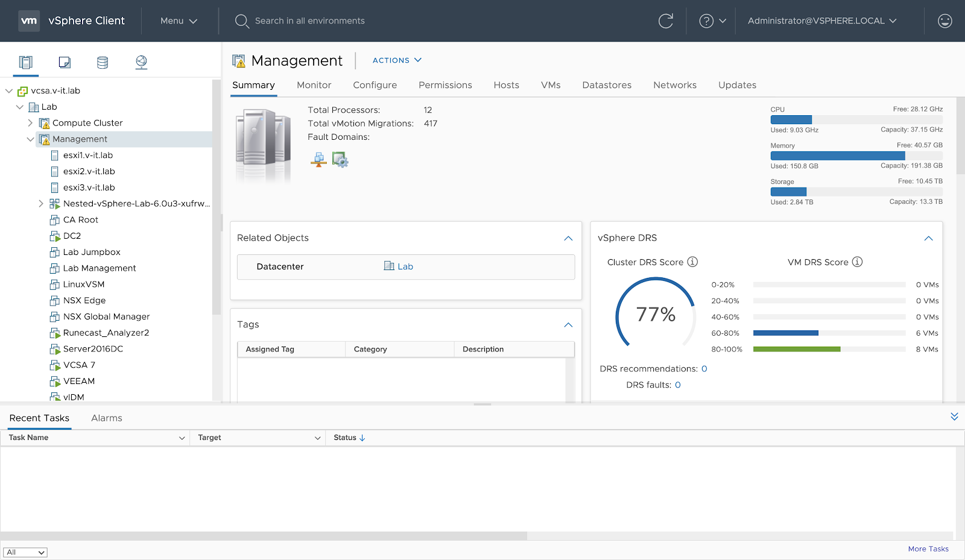Viewport: 965px width, 560px height.
Task: Click the vm logo in header
Action: click(29, 20)
